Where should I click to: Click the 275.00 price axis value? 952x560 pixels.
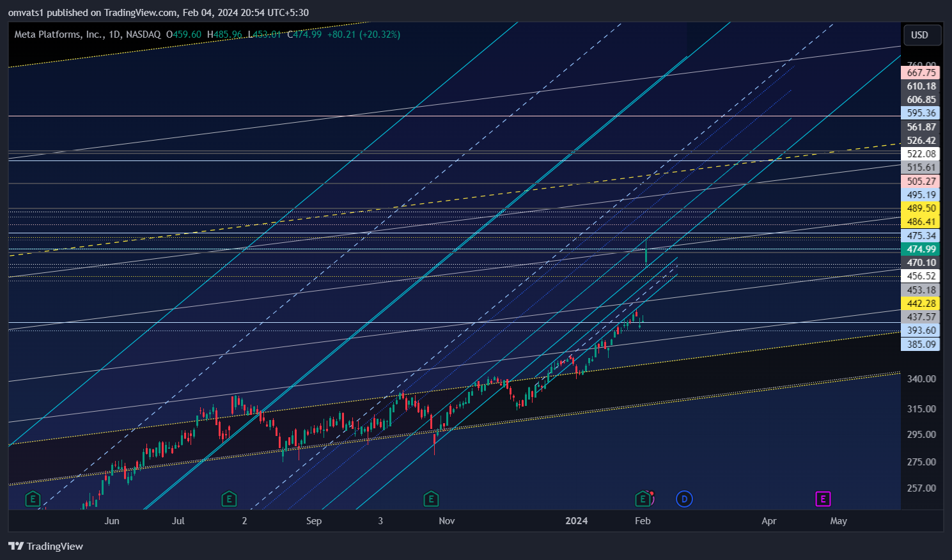click(x=921, y=462)
